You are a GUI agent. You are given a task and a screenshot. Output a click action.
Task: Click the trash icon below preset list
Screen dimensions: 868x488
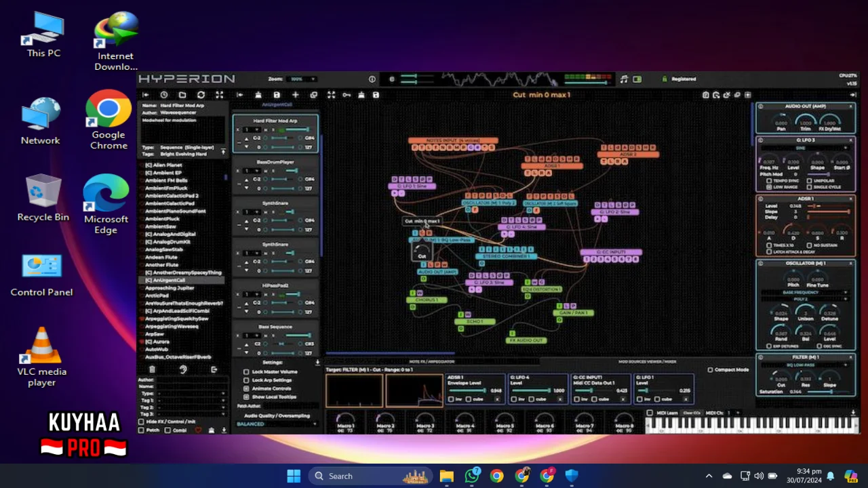pos(152,369)
